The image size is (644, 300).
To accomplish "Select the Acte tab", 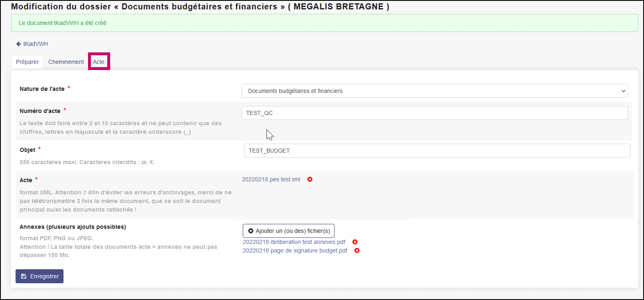I will [x=99, y=62].
